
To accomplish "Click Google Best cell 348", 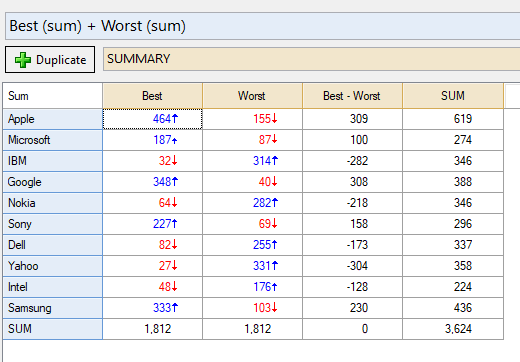I will (x=152, y=182).
